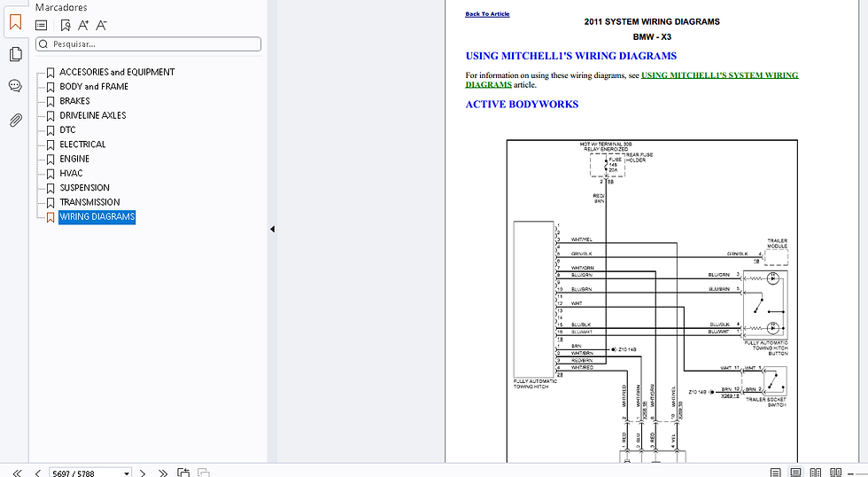Click the TRAILER SOCKET SWITCH label
The width and height of the screenshot is (868, 477).
pyautogui.click(x=767, y=403)
